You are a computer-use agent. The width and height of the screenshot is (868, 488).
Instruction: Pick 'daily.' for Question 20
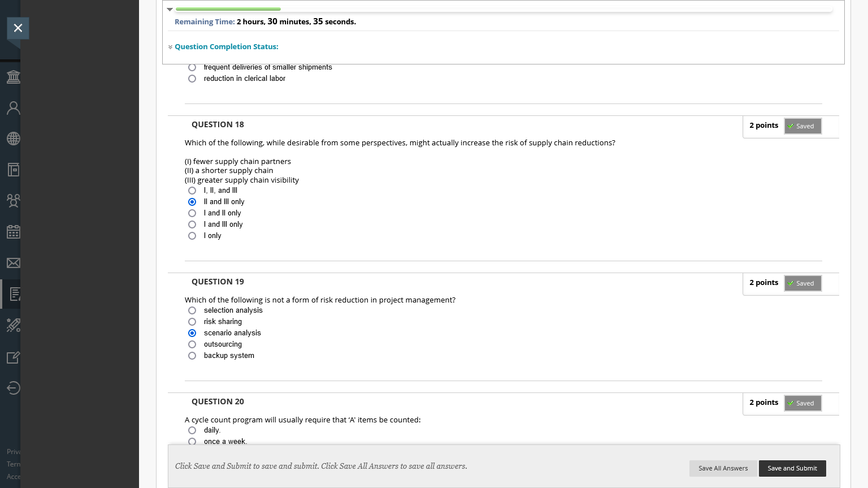(192, 430)
